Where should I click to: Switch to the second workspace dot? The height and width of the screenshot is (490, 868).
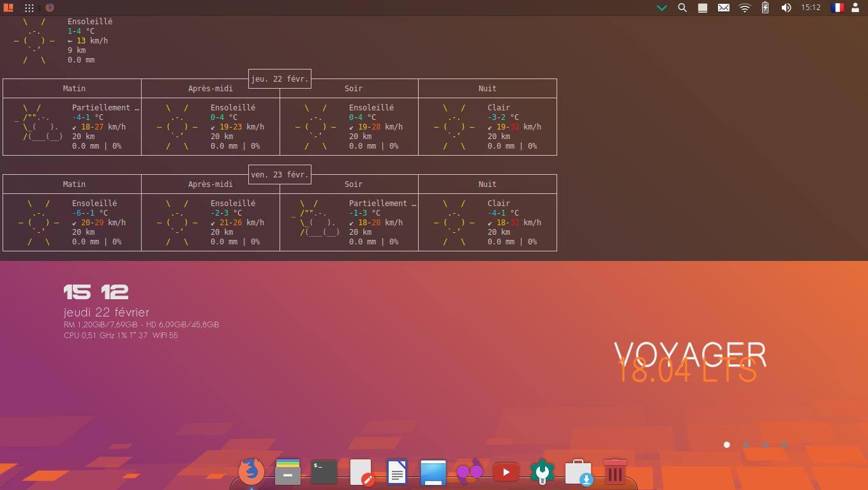point(745,445)
